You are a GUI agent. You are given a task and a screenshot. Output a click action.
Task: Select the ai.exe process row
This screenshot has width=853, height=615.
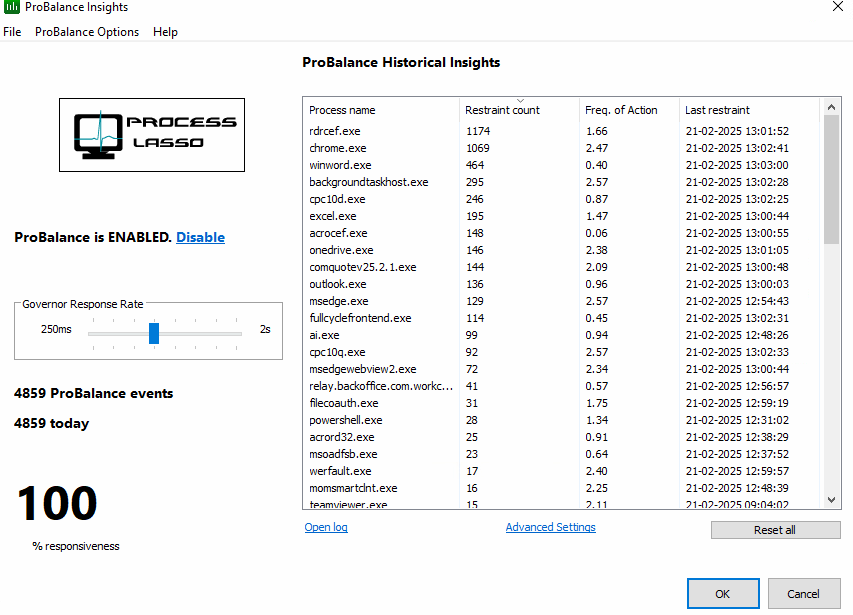560,335
